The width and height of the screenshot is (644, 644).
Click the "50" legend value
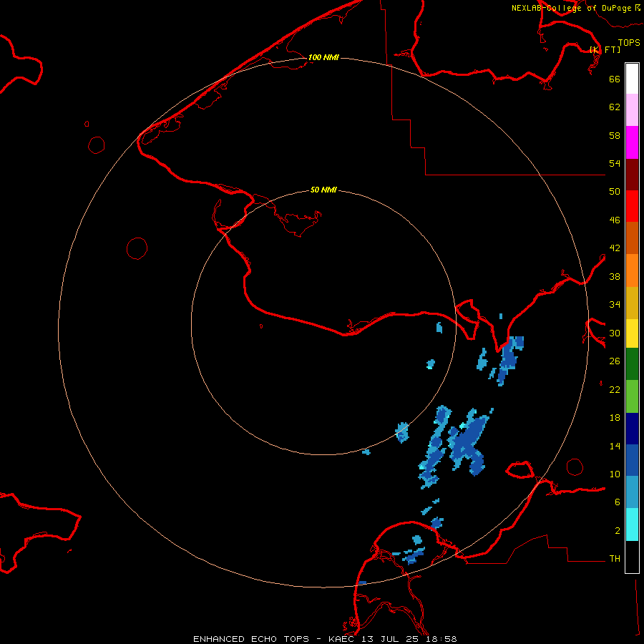615,192
